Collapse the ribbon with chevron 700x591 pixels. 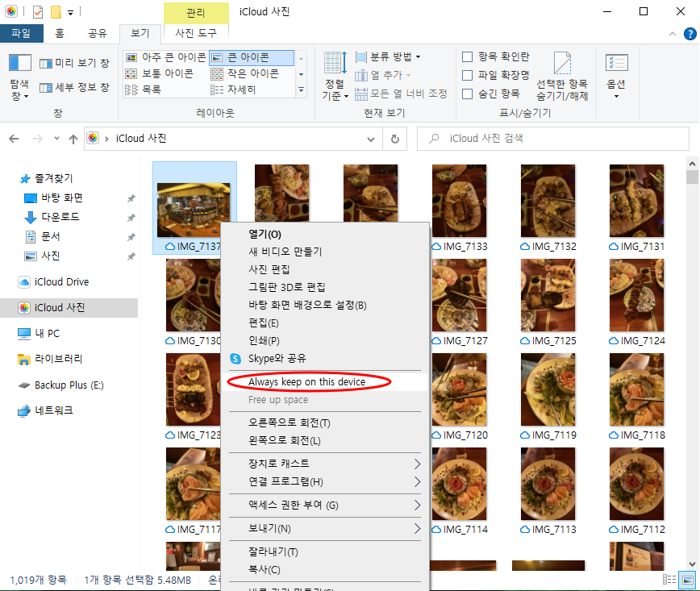(673, 34)
